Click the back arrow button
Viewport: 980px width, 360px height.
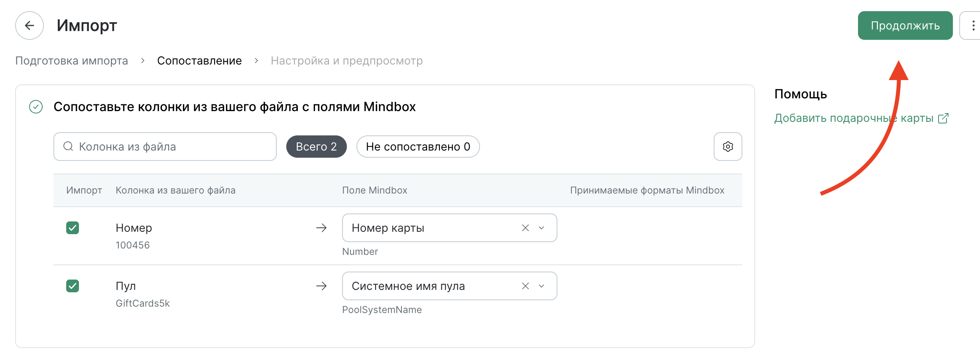click(x=30, y=25)
